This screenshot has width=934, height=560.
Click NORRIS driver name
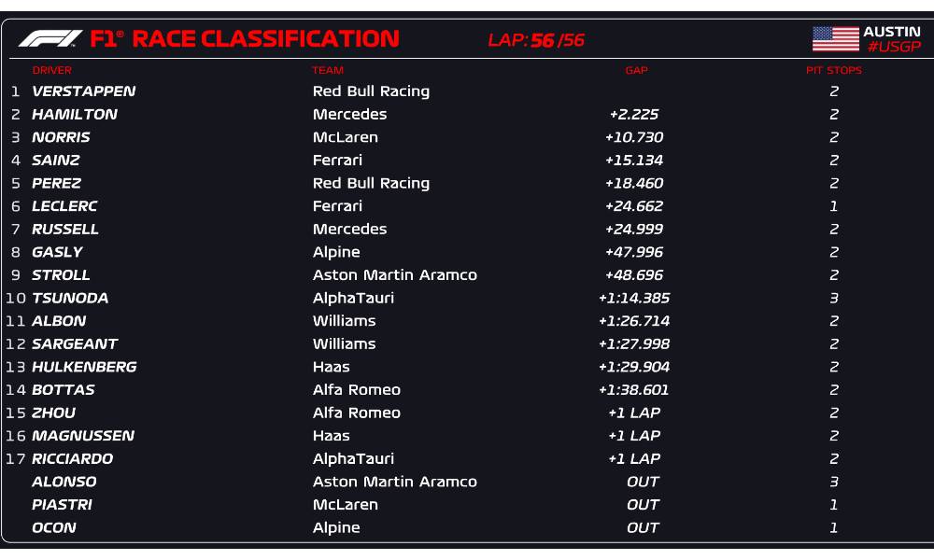coord(61,137)
